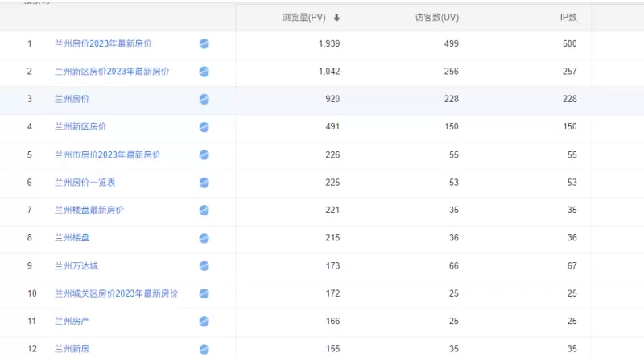Open trend icon for 兰州市房价2023年最新房价

click(204, 154)
